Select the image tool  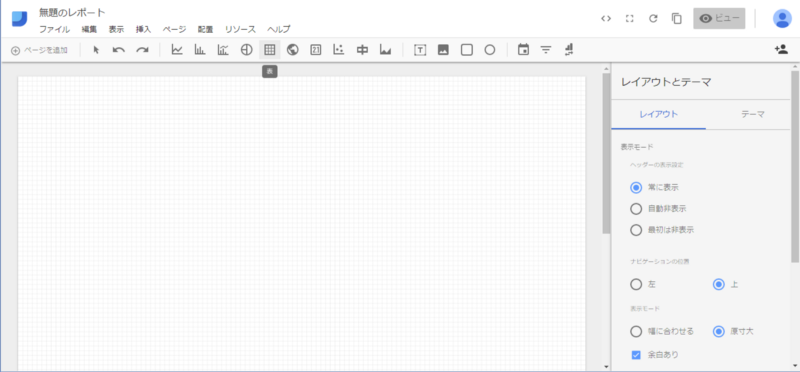[443, 50]
